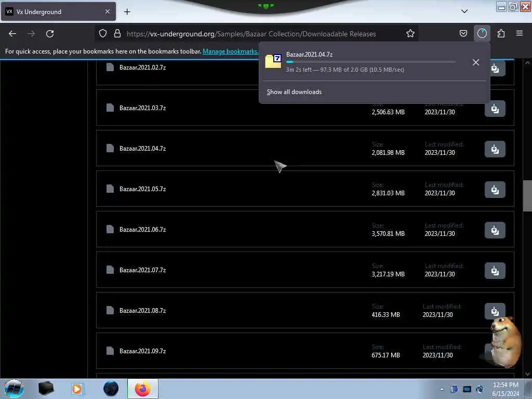Download Bazaar.2021.07.7z with its button

click(x=495, y=271)
